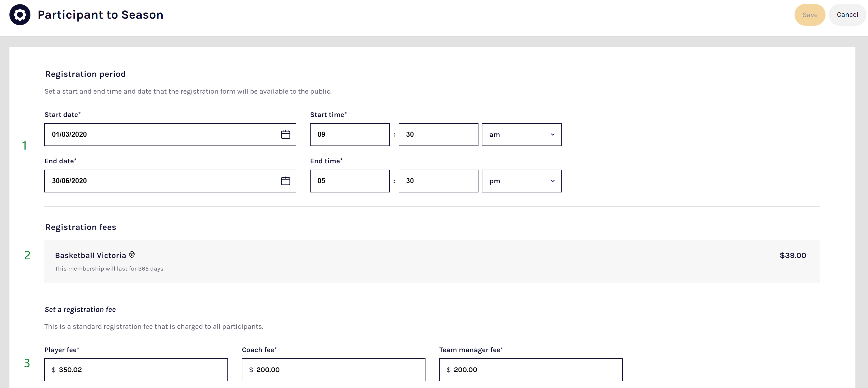Expand the End time pm dropdown

tap(521, 181)
